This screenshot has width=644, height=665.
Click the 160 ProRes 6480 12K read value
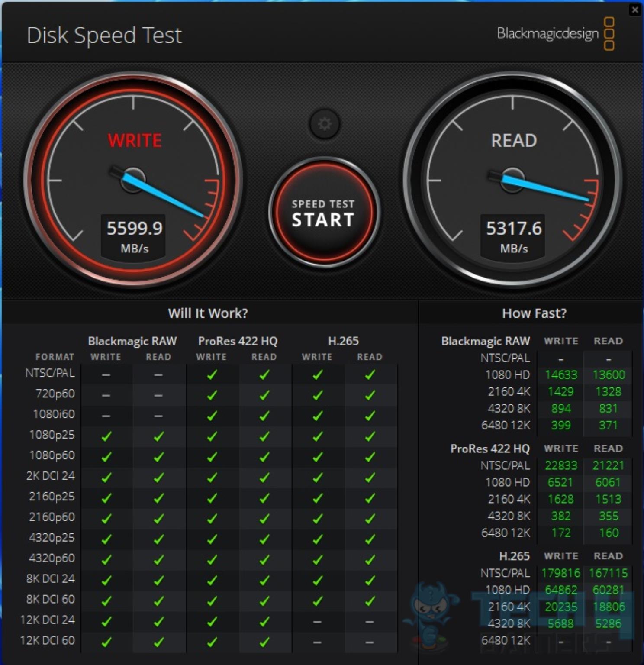(609, 533)
